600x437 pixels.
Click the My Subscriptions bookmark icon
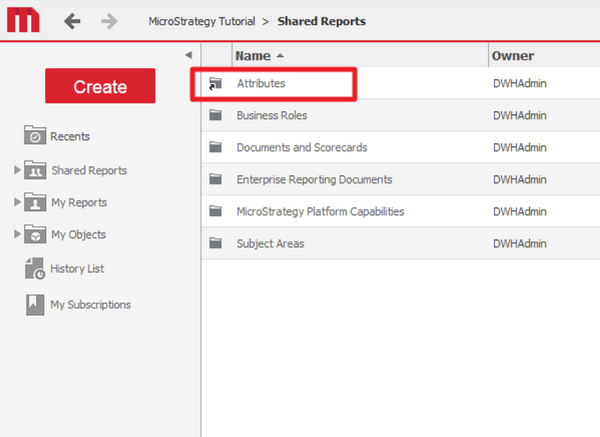(35, 305)
